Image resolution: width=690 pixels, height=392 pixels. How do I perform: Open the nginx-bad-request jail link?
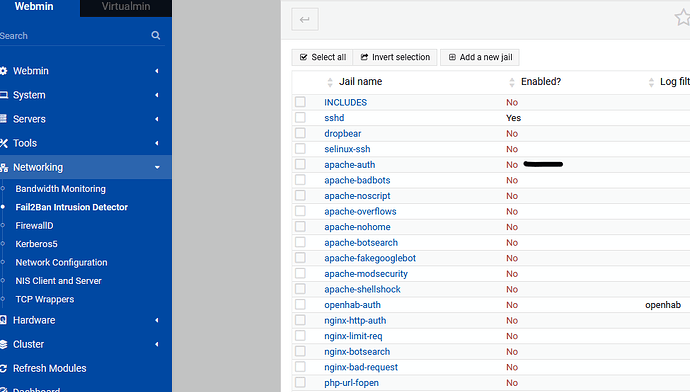click(361, 367)
